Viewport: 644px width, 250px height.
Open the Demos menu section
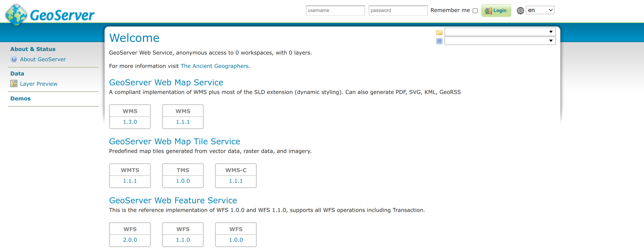pyautogui.click(x=20, y=98)
